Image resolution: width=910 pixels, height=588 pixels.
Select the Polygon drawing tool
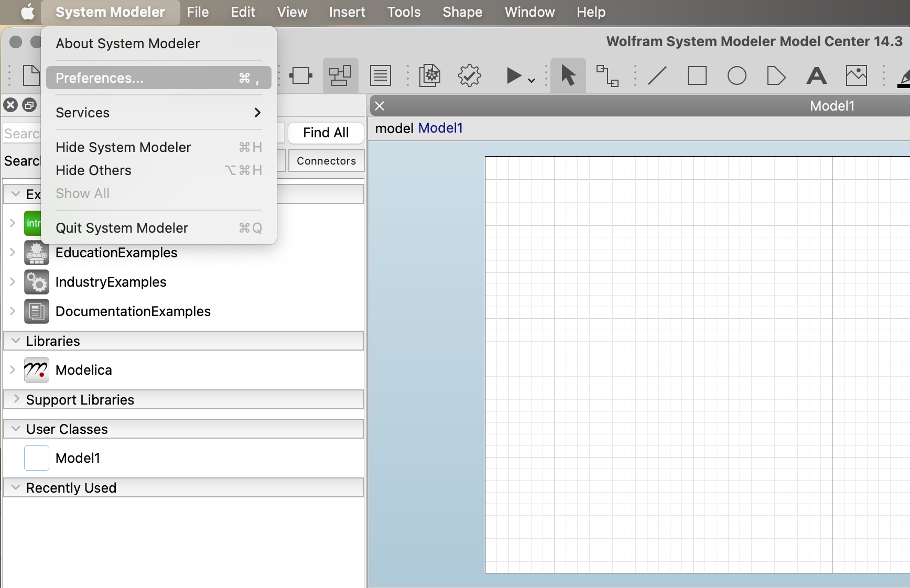776,76
